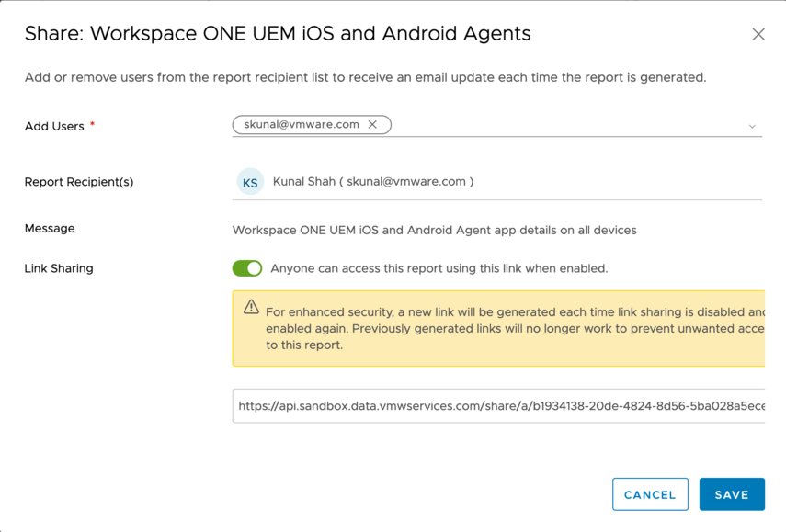
Task: Remove the skunal@vmware.com chip
Action: (x=372, y=125)
